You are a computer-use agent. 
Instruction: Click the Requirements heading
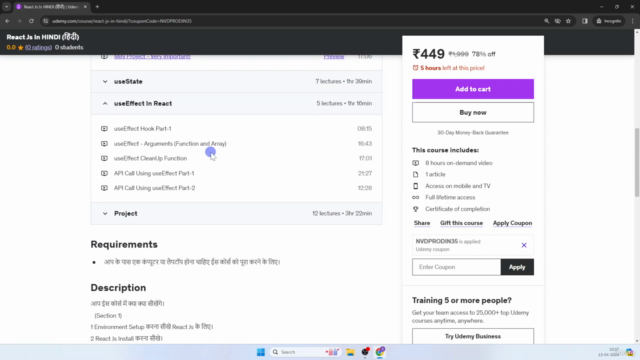point(124,244)
